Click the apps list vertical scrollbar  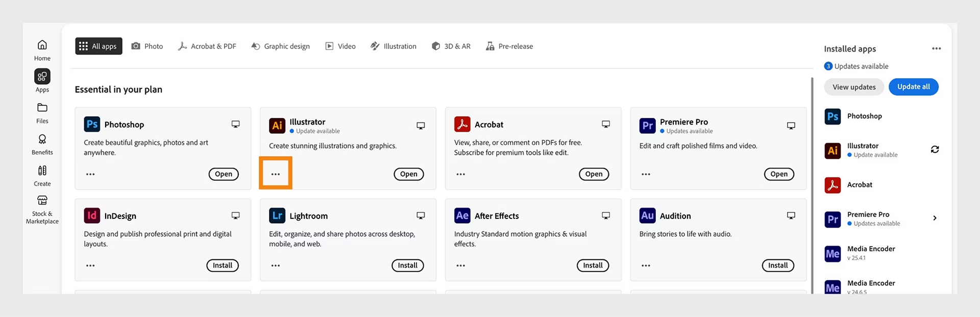pyautogui.click(x=812, y=184)
